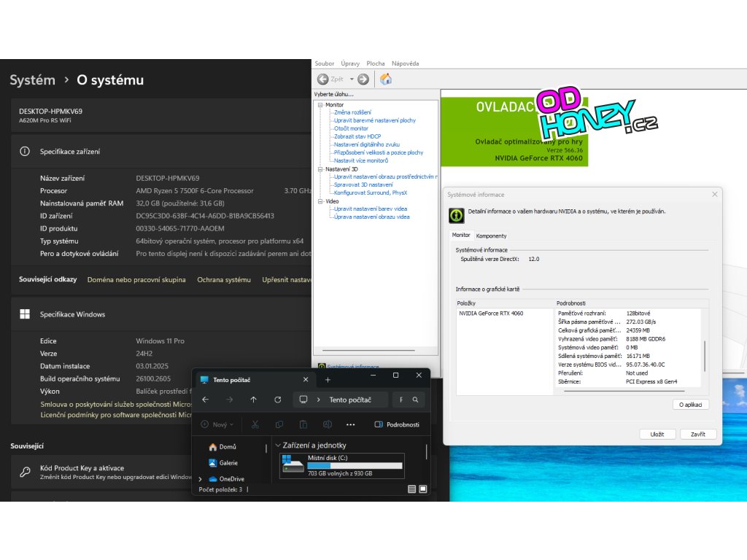Image resolution: width=747 pixels, height=560 pixels.
Task: Click the Explorer search magnifier icon
Action: coord(415,400)
